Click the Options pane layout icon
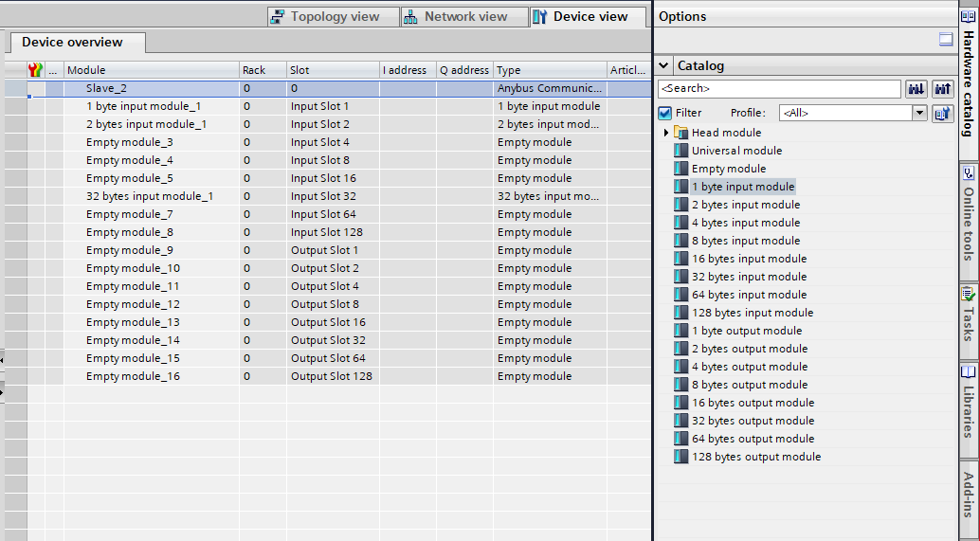 pos(946,40)
